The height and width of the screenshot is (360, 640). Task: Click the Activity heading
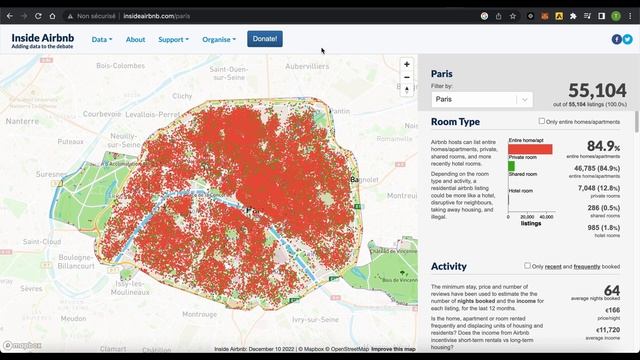point(449,266)
